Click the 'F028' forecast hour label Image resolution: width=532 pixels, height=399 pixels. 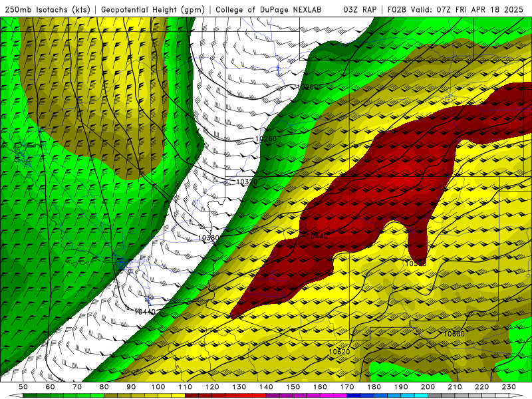[x=396, y=9]
